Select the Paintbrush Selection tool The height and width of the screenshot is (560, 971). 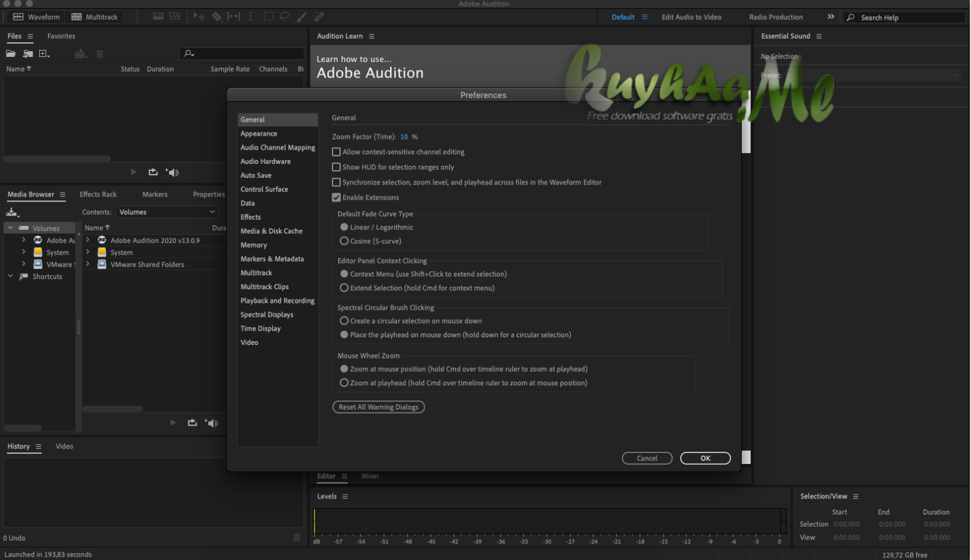pos(302,17)
